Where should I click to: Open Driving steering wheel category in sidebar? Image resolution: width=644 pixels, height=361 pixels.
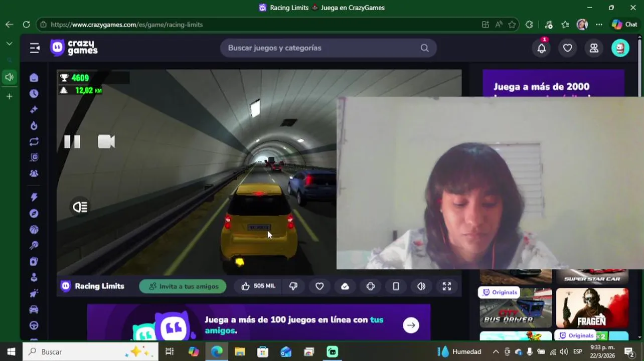(x=34, y=325)
